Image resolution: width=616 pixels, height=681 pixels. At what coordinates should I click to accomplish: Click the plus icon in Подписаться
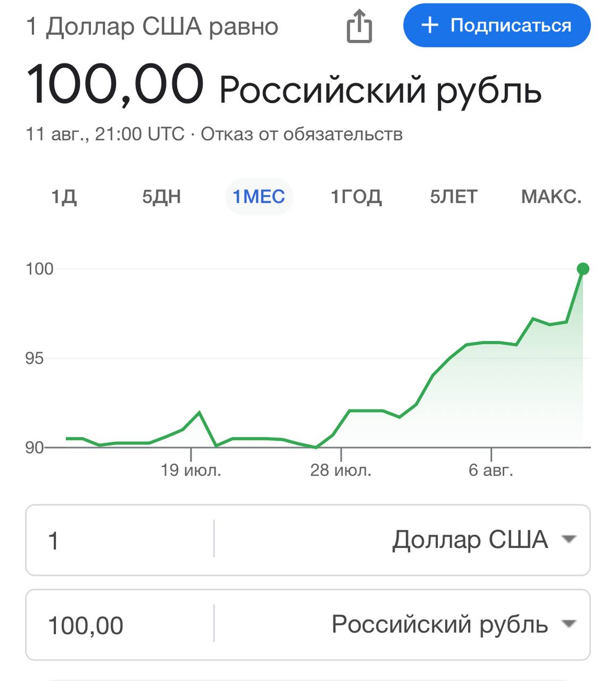click(x=429, y=26)
